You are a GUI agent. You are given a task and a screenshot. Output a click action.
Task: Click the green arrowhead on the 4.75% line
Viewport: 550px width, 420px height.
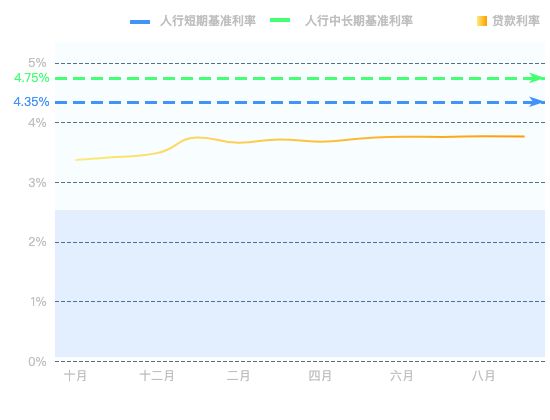coord(537,78)
